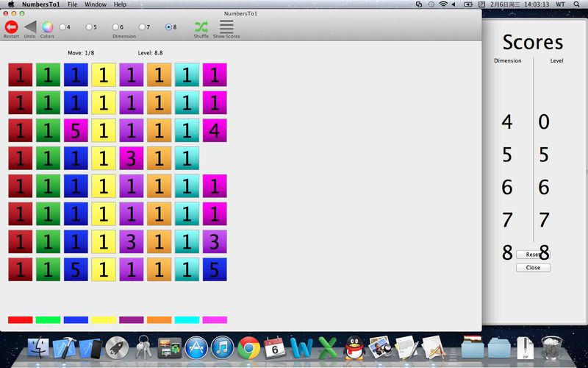Select dimension 4 radio button
Screen dimensions: 588x368
62,27
